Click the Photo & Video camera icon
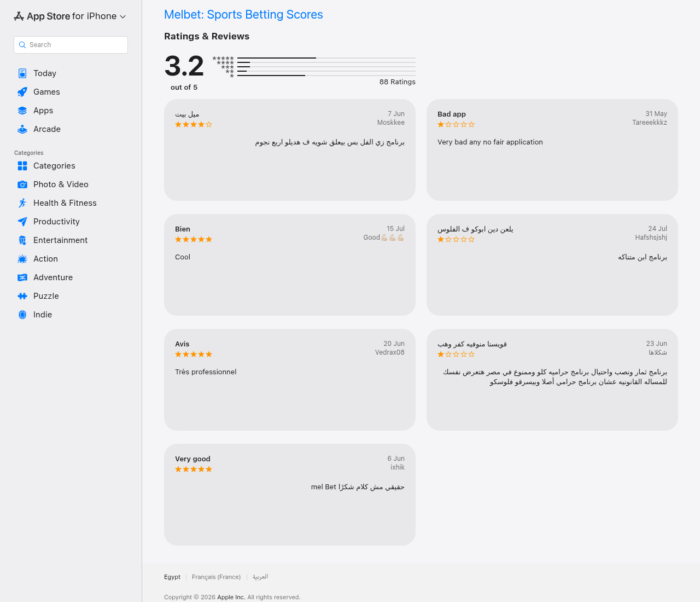The image size is (700, 602). pos(22,184)
